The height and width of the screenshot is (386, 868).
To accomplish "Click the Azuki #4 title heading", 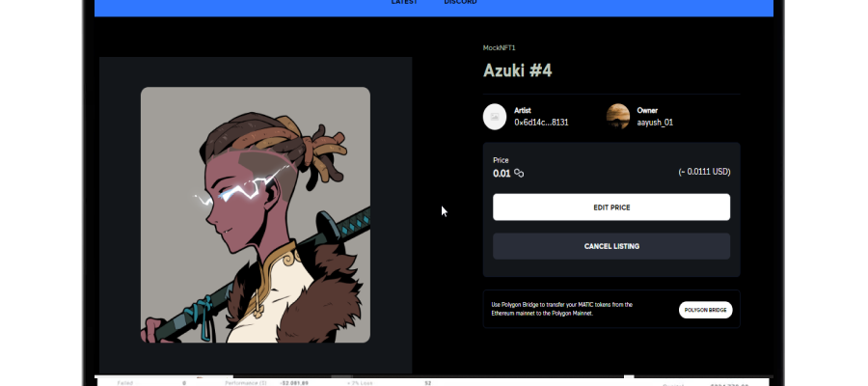I will [518, 70].
